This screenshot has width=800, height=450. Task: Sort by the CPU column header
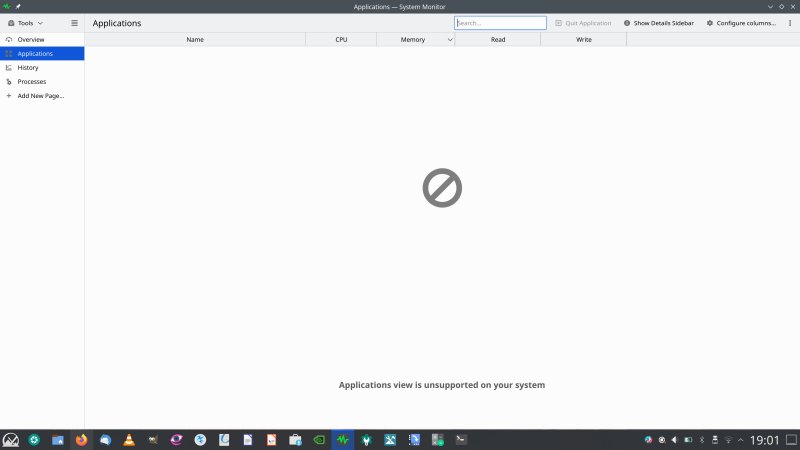tap(341, 40)
